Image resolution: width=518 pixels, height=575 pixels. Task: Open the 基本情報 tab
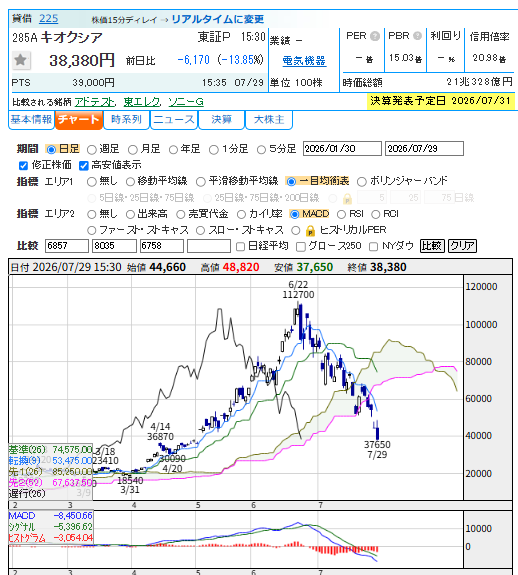tap(31, 120)
